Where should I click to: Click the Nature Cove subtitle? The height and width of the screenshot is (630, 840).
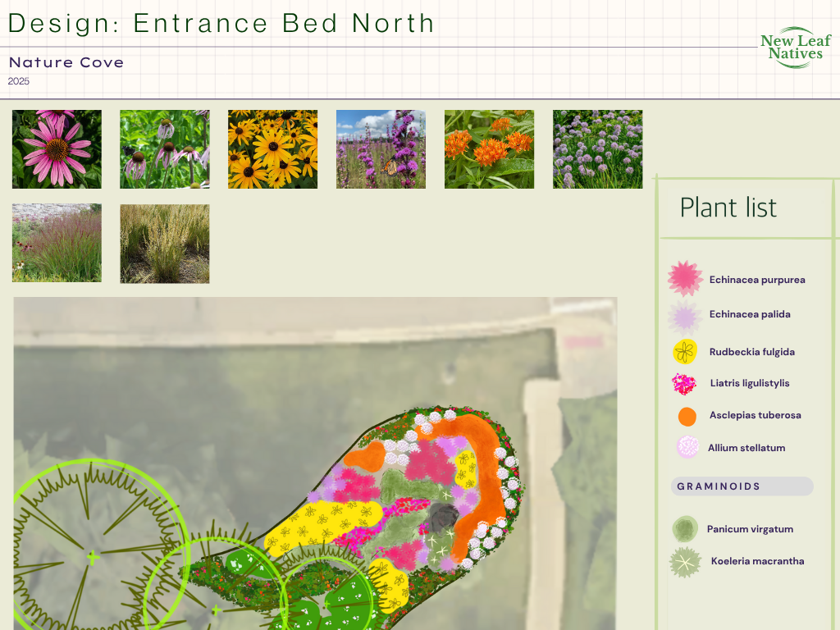tap(66, 62)
